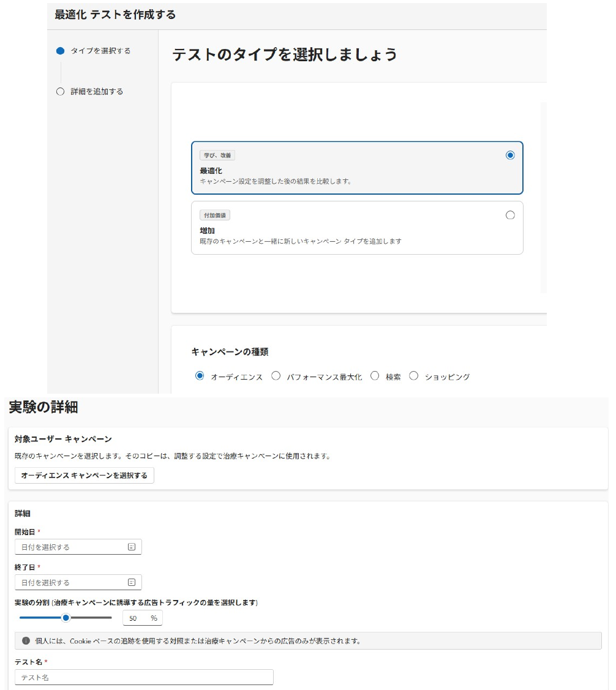
Task: Click オーディエンス キャンペーンを選択する button
Action: tap(85, 475)
